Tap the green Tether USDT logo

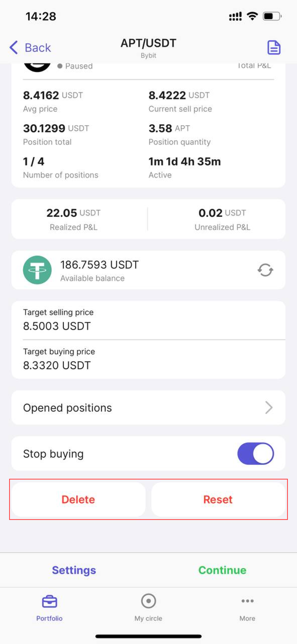coord(37,270)
